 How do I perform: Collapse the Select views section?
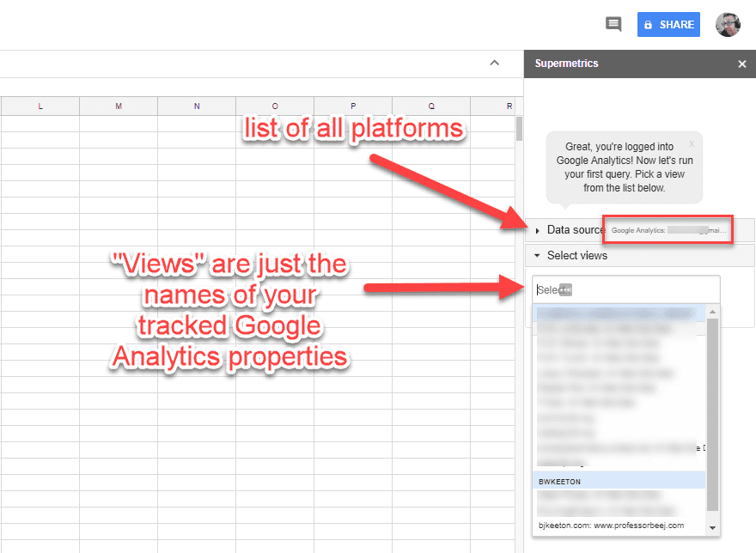click(x=537, y=255)
